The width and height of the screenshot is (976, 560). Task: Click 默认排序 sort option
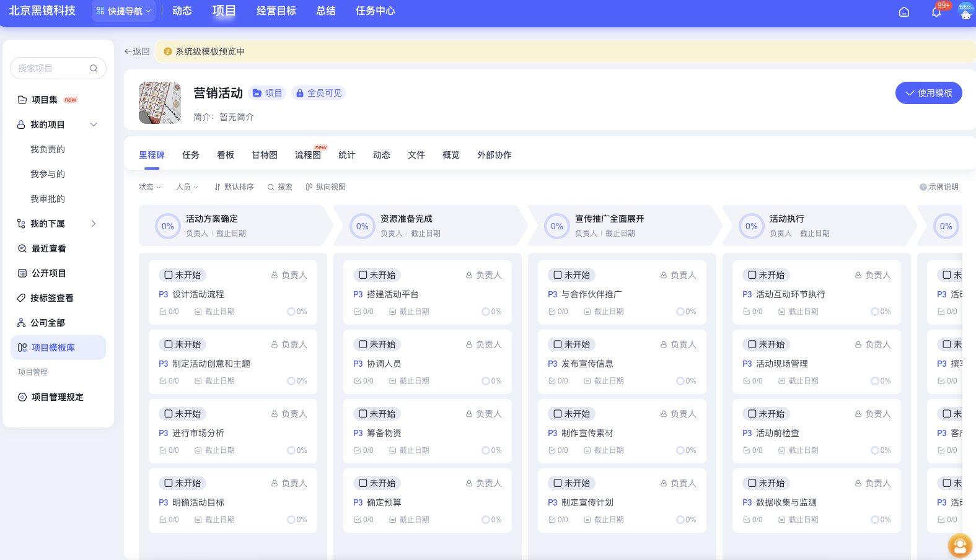pyautogui.click(x=234, y=187)
